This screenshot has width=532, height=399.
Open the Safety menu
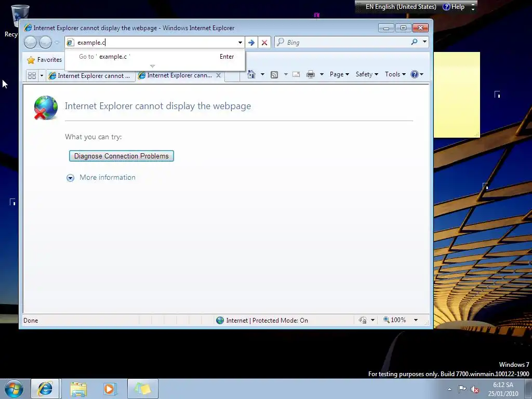click(367, 74)
